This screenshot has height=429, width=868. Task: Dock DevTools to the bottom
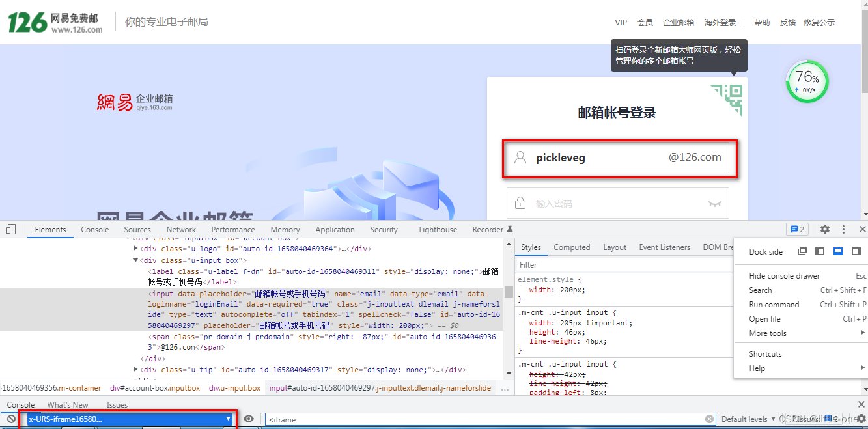pos(838,251)
